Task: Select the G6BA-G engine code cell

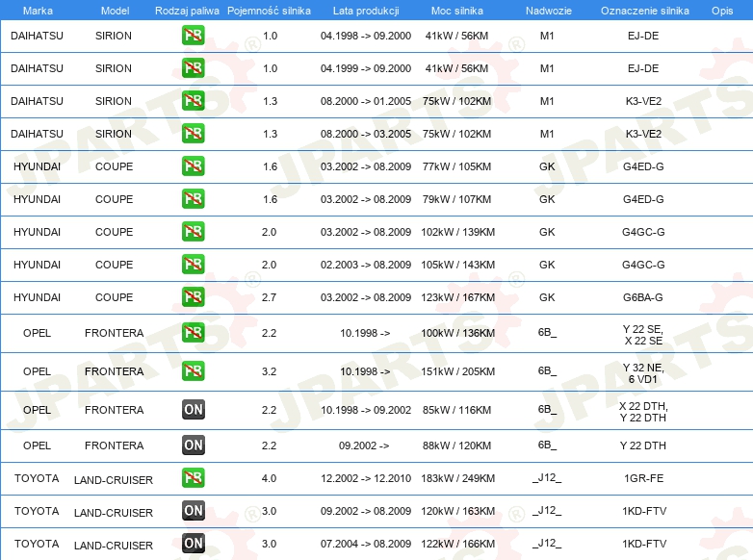Action: [643, 297]
